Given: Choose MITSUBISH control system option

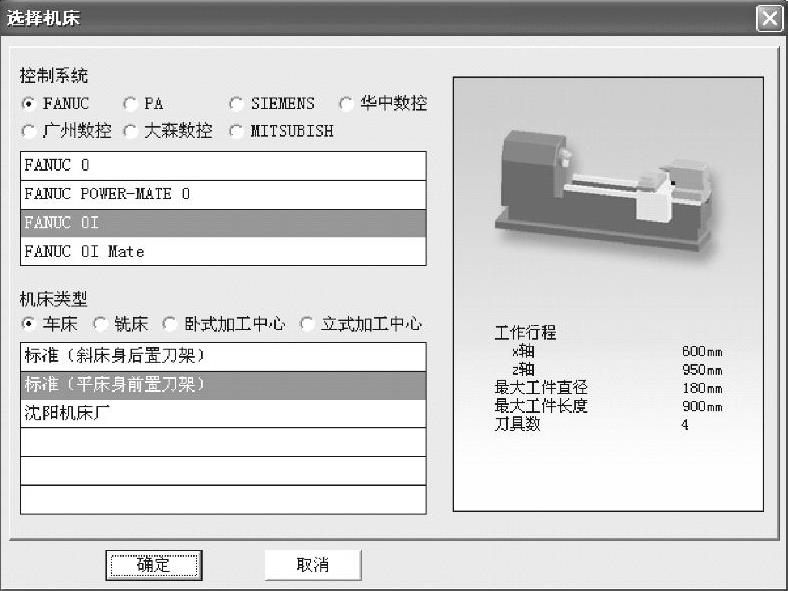Looking at the screenshot, I should point(236,131).
